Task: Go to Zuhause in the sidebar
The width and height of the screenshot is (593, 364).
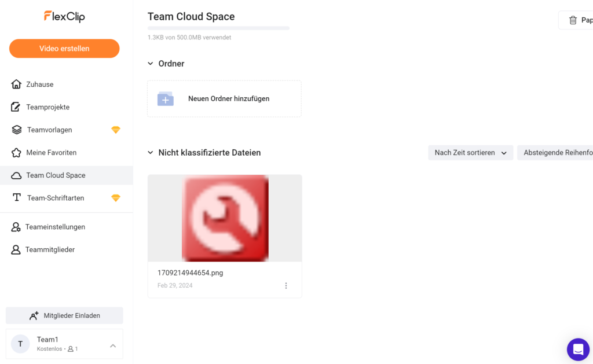Action: click(67, 84)
